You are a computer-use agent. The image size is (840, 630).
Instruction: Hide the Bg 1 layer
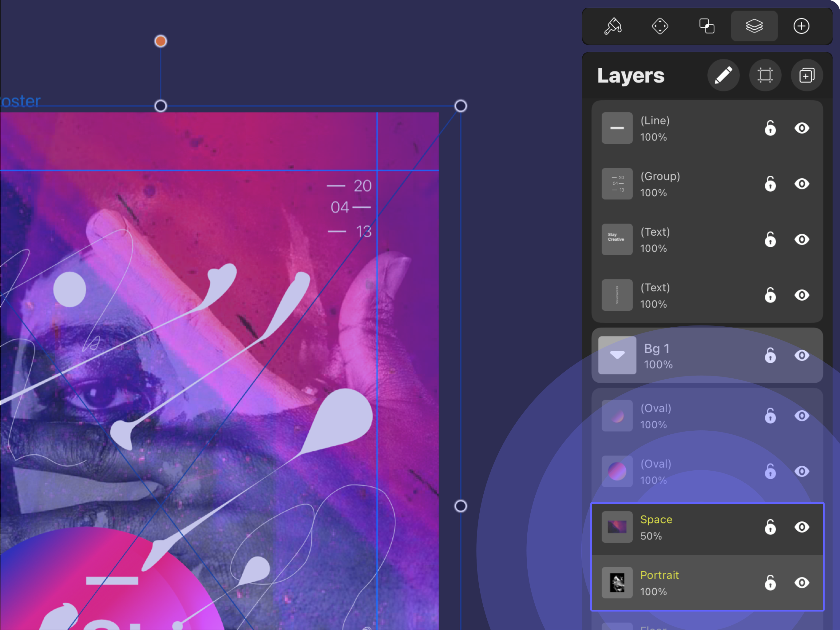802,355
